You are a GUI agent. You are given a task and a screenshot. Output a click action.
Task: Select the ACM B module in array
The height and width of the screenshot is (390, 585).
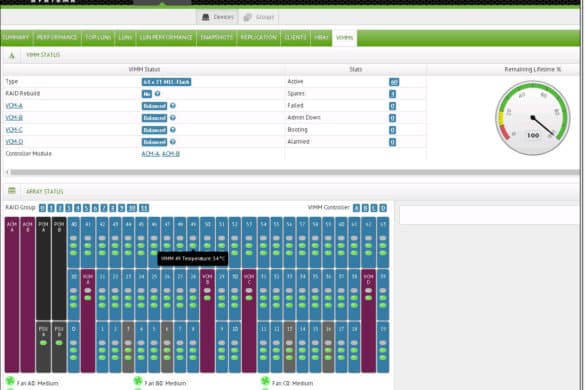pyautogui.click(x=28, y=294)
